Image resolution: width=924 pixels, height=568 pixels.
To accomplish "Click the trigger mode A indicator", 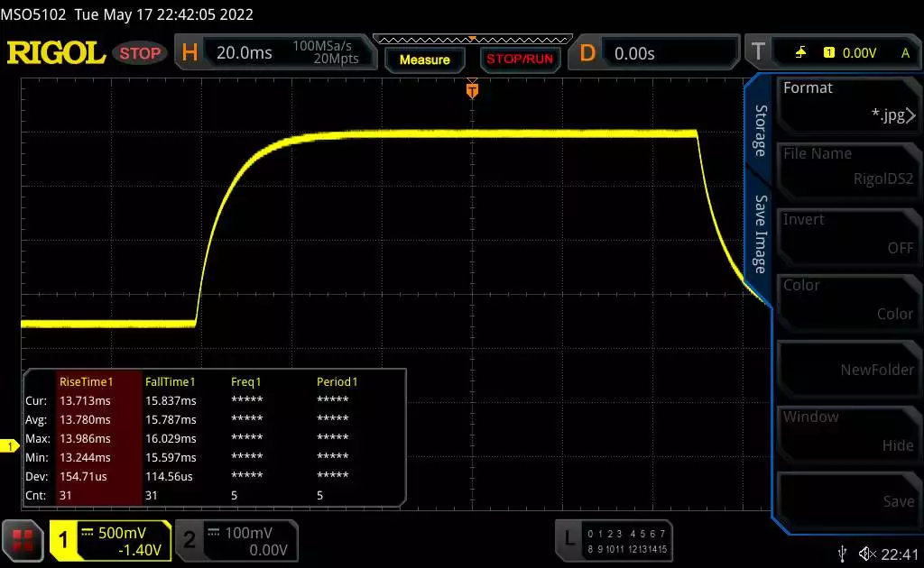I will coord(905,53).
